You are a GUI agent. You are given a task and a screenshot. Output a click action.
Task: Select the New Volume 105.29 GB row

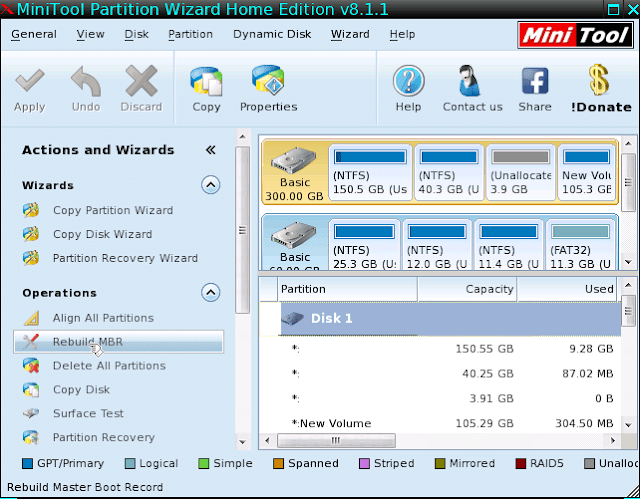440,424
